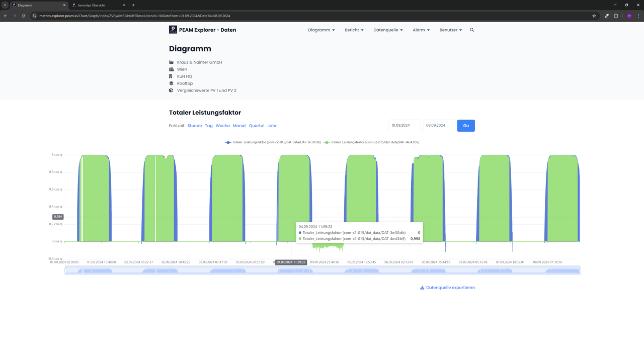
Task: Open the search magnifier icon
Action: click(x=472, y=30)
